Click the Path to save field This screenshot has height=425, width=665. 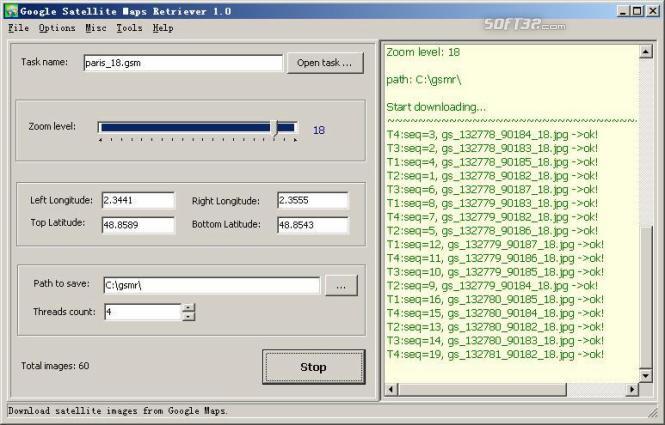[x=212, y=285]
